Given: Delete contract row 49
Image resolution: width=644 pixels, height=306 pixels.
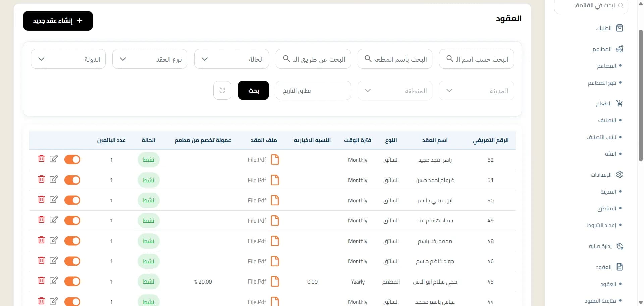Looking at the screenshot, I should tap(41, 219).
